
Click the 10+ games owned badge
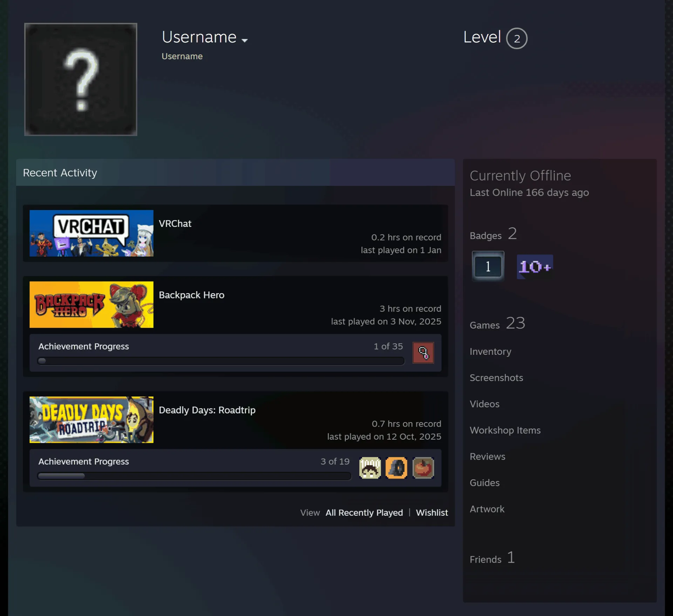(535, 267)
